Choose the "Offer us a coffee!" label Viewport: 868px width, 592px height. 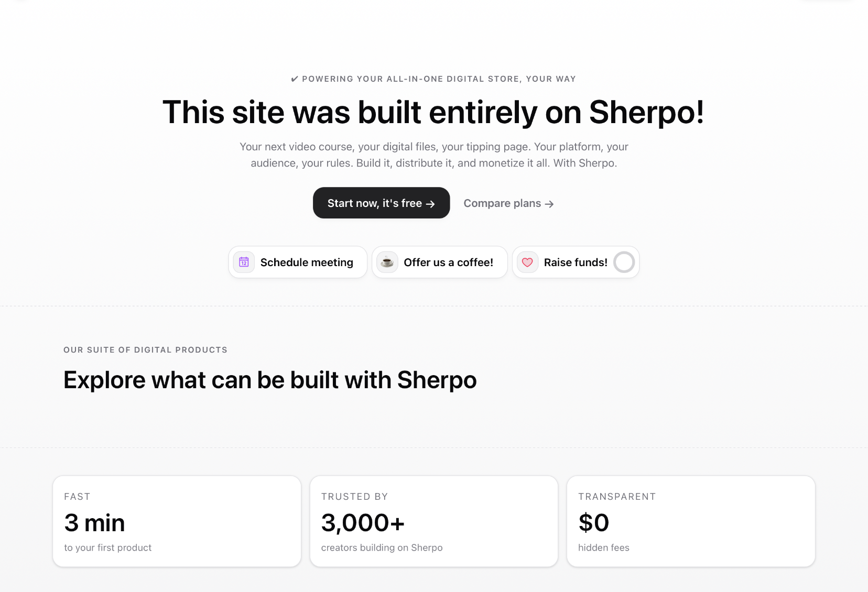click(x=448, y=262)
